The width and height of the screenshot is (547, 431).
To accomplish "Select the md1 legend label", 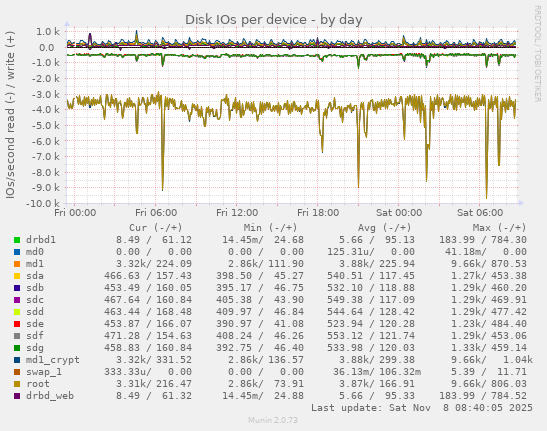I will coord(35,264).
